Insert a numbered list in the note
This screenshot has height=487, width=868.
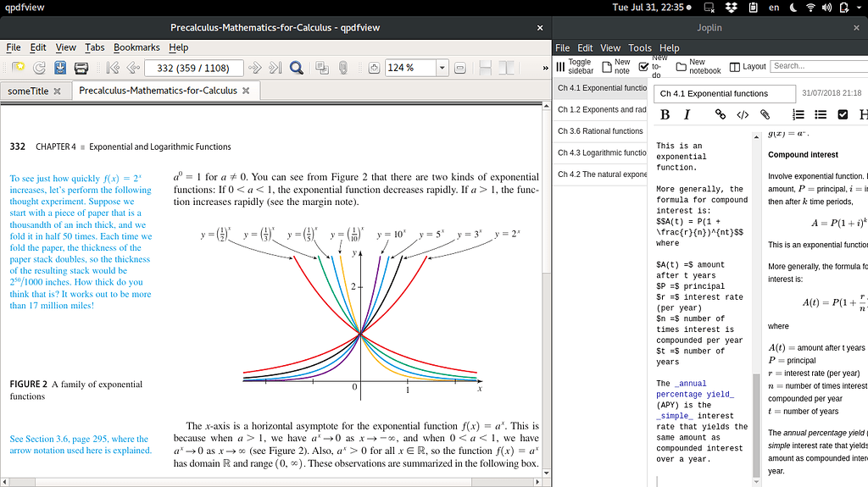point(798,114)
